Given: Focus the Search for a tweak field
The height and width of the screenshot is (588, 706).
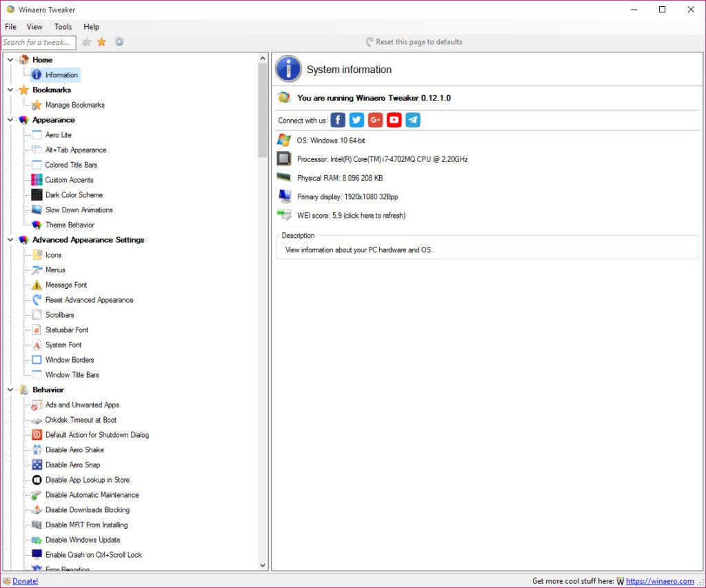Looking at the screenshot, I should pyautogui.click(x=39, y=42).
